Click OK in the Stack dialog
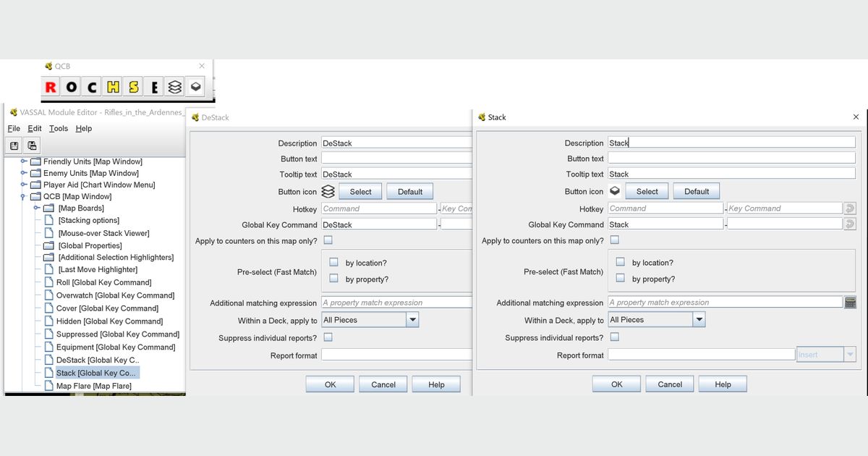 click(x=617, y=384)
